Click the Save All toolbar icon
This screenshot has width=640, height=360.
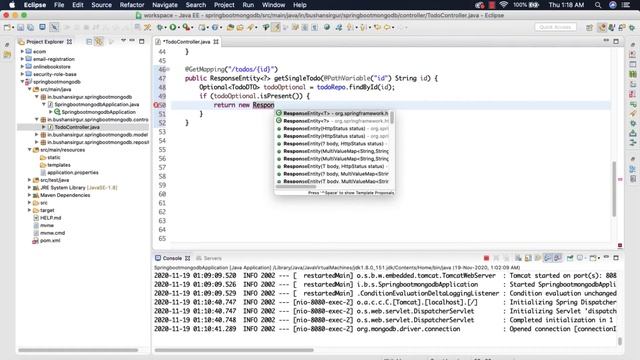tap(31, 27)
